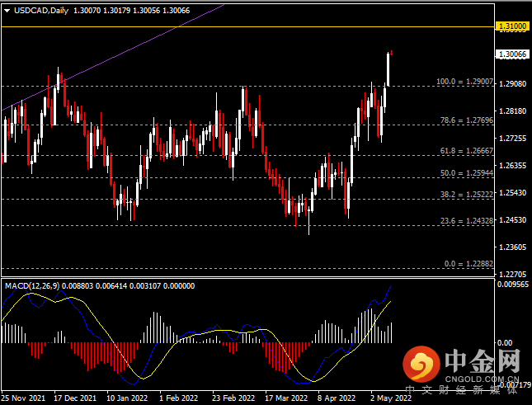Image resolution: width=532 pixels, height=405 pixels.
Task: Click the Fibonacci label 50.0 = 1.25944
Action: point(467,172)
